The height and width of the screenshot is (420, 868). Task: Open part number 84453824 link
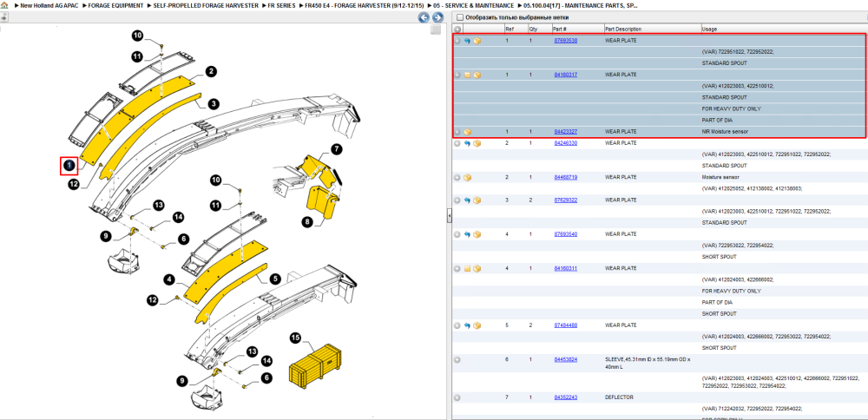coord(566,359)
